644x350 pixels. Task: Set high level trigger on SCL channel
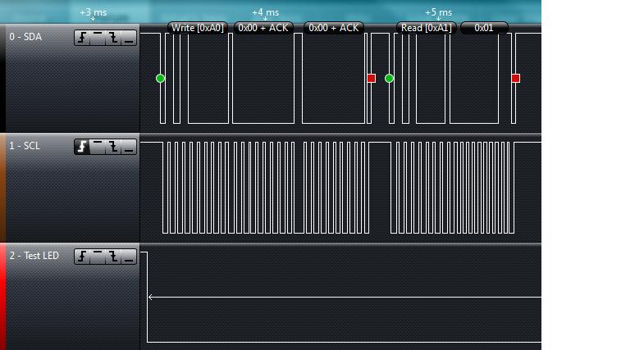98,147
